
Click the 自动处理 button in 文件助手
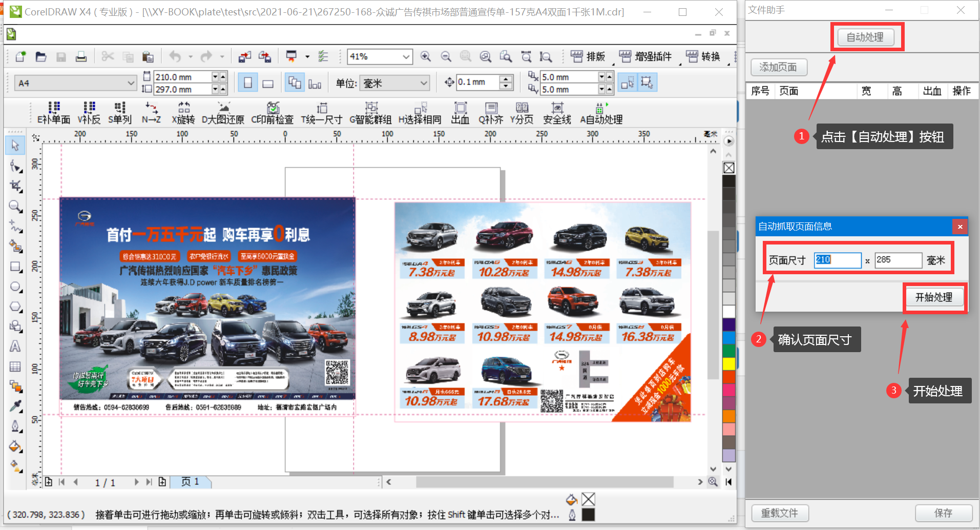tap(866, 37)
